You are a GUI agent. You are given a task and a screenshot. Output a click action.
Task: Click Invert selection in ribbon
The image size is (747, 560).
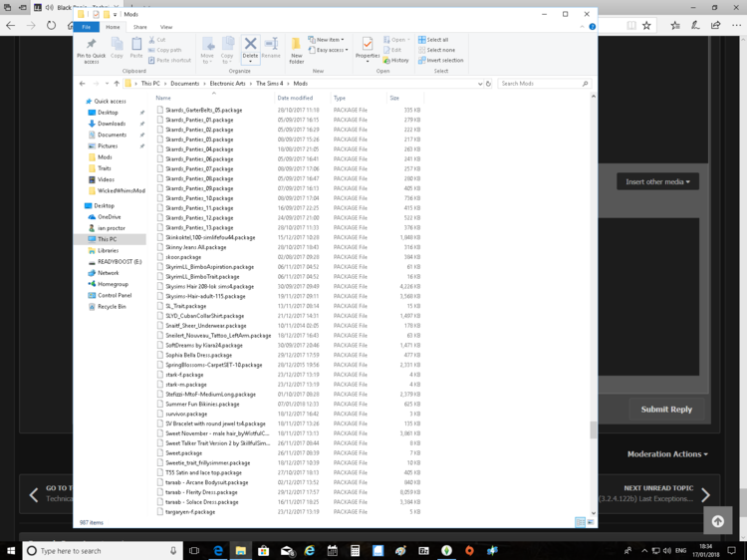pyautogui.click(x=440, y=60)
